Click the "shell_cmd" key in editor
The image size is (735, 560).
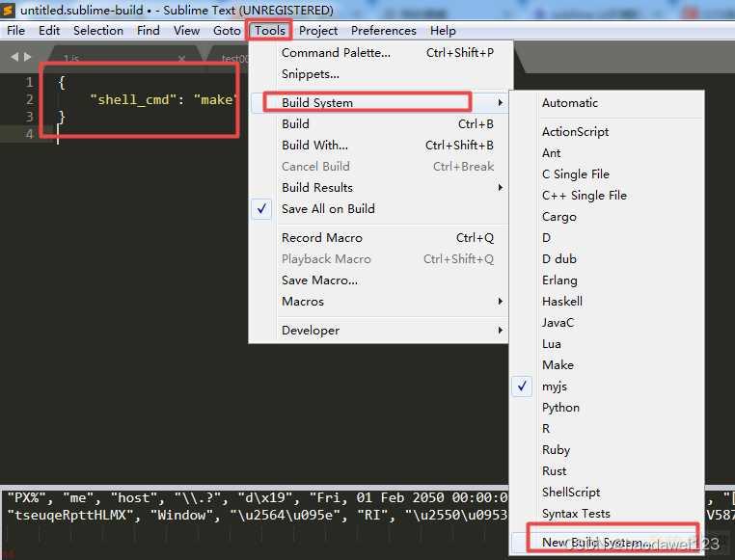click(133, 99)
